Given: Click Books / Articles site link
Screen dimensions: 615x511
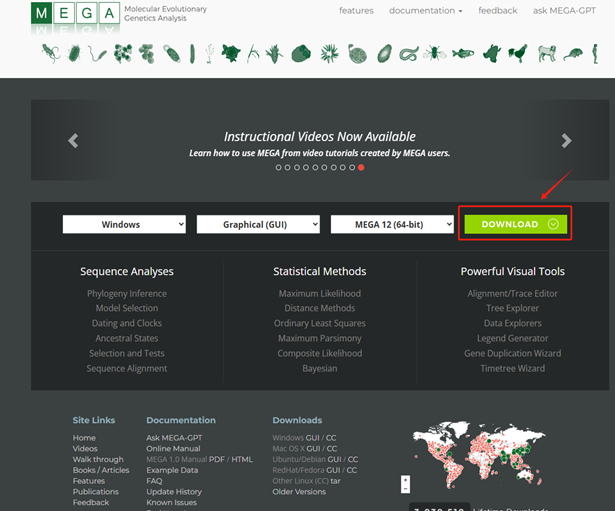Looking at the screenshot, I should (x=101, y=470).
